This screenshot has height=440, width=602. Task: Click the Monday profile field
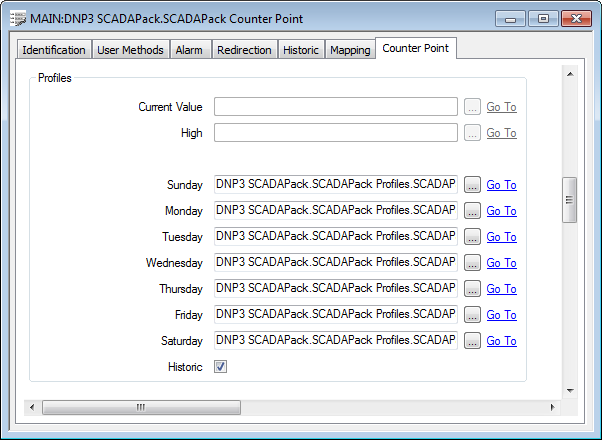(336, 211)
